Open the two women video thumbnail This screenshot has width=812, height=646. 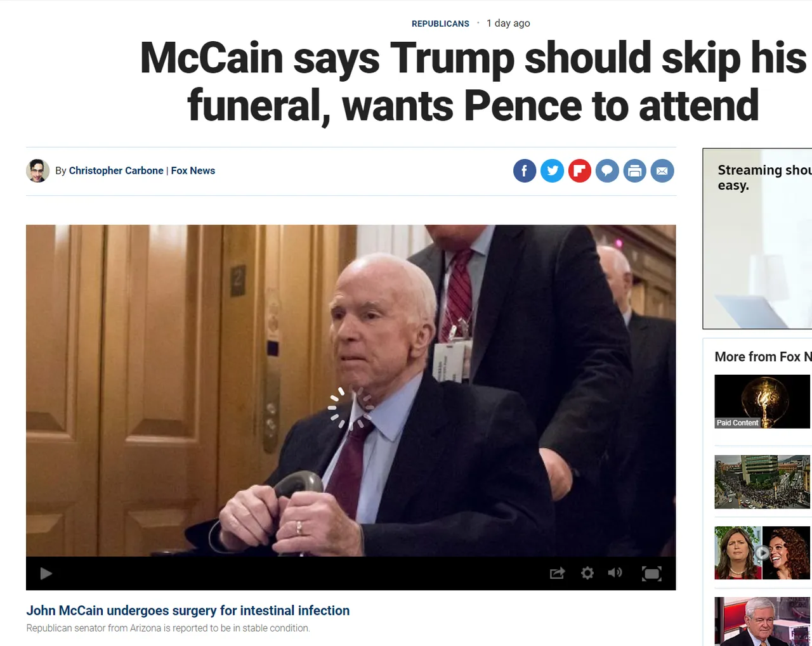tap(763, 553)
